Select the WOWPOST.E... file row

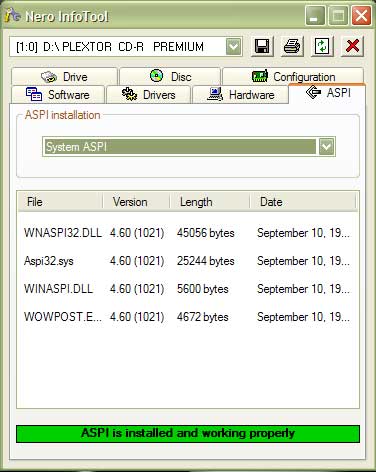188,317
